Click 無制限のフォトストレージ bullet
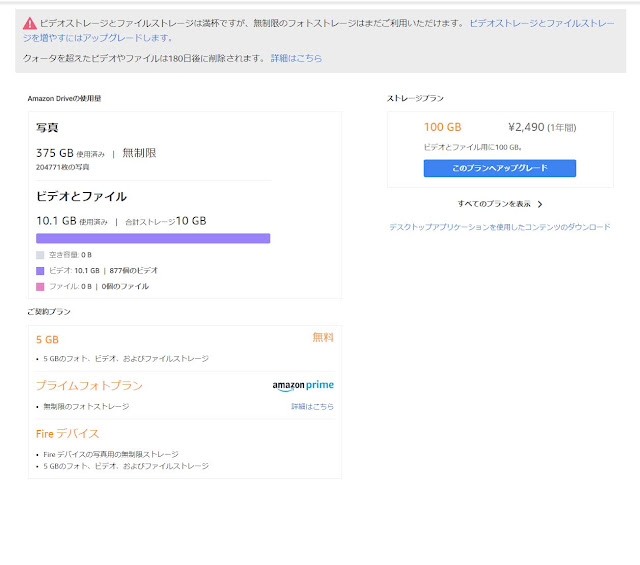This screenshot has width=640, height=565. tap(86, 406)
